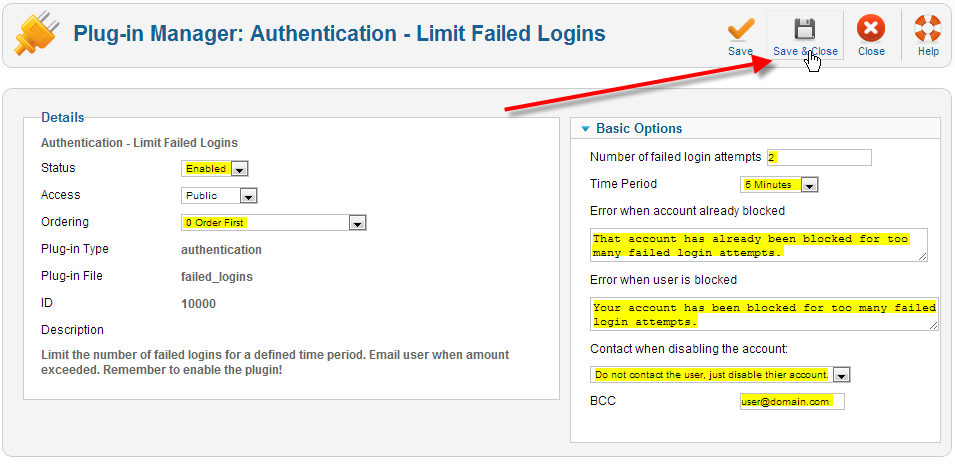
Task: Click resize grip of already-blocked textarea
Action: coord(922,257)
